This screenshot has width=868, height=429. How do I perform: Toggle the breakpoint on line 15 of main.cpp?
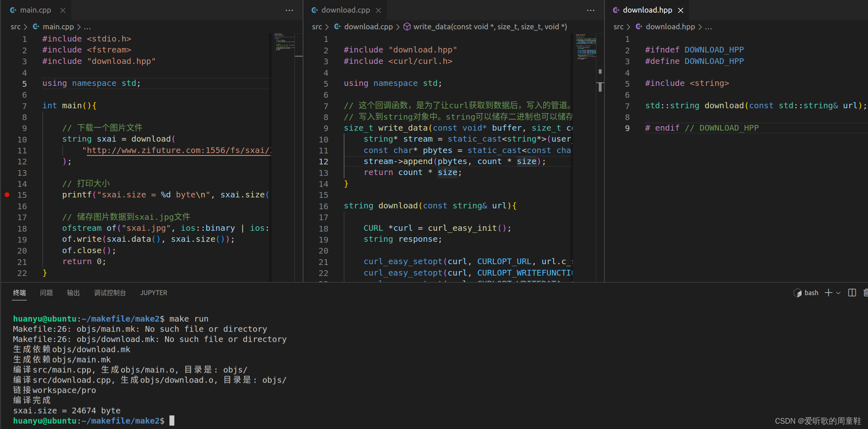coord(7,195)
